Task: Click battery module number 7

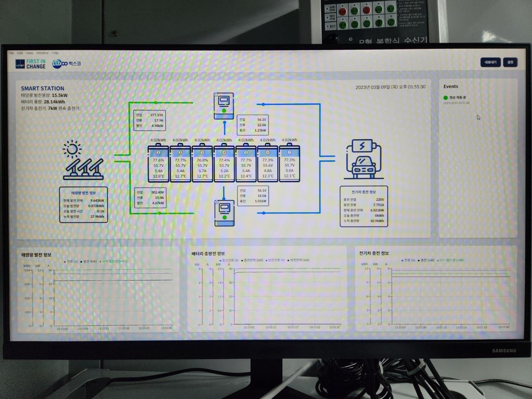Action: pos(290,164)
